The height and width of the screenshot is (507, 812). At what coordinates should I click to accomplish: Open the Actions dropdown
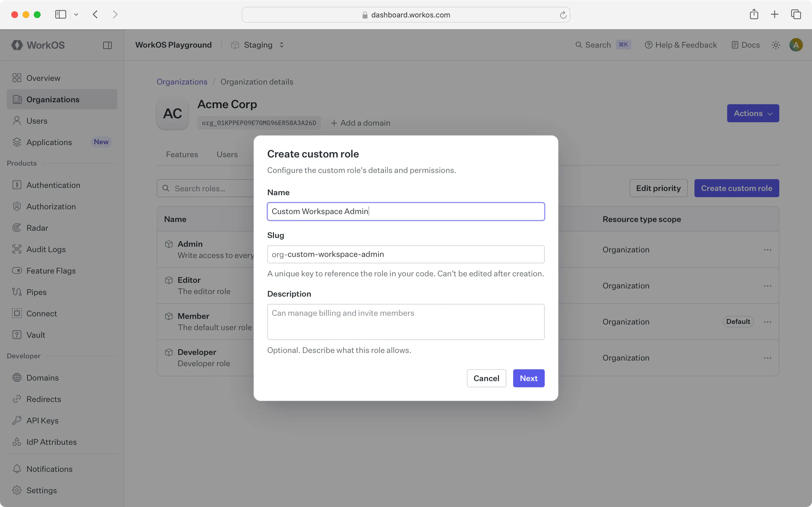753,113
